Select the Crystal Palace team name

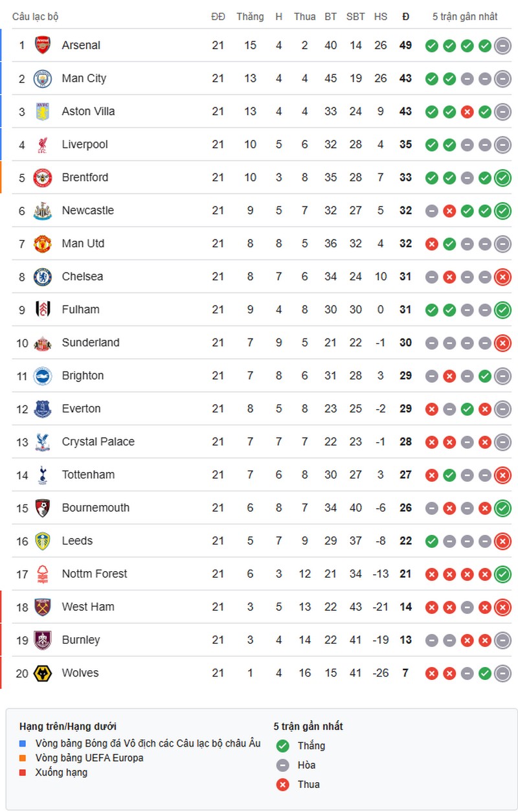pyautogui.click(x=98, y=442)
